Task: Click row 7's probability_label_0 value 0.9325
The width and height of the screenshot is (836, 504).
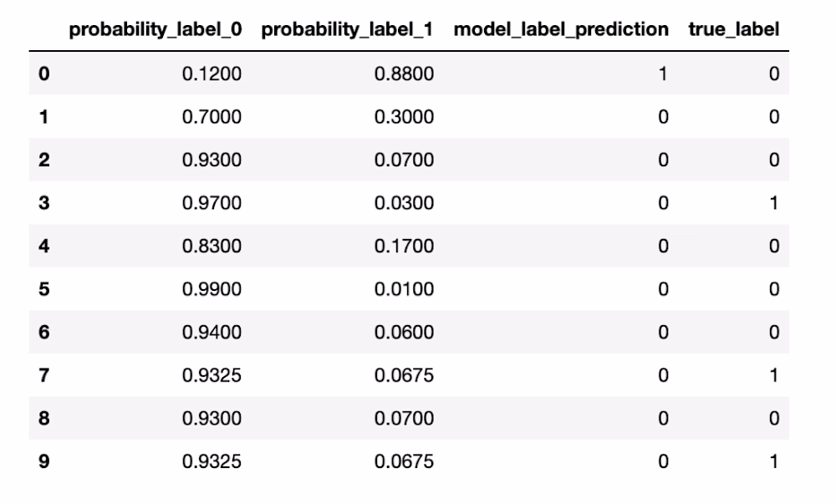Action: pyautogui.click(x=212, y=375)
